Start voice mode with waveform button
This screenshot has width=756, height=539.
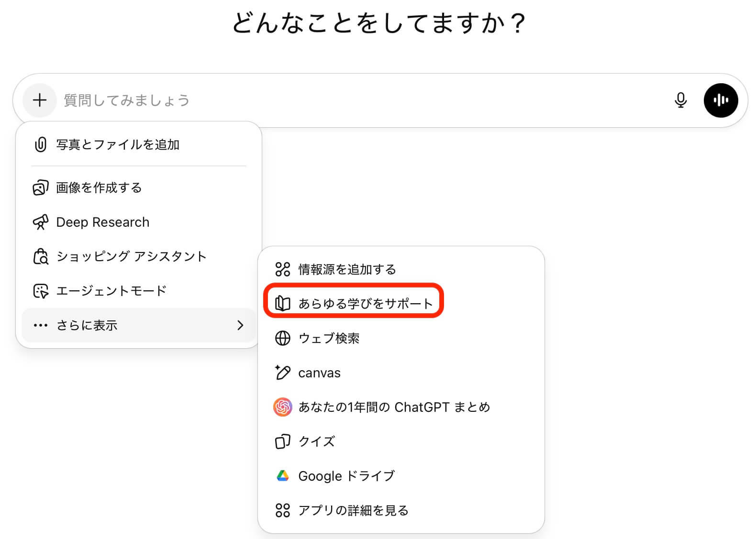[x=721, y=100]
